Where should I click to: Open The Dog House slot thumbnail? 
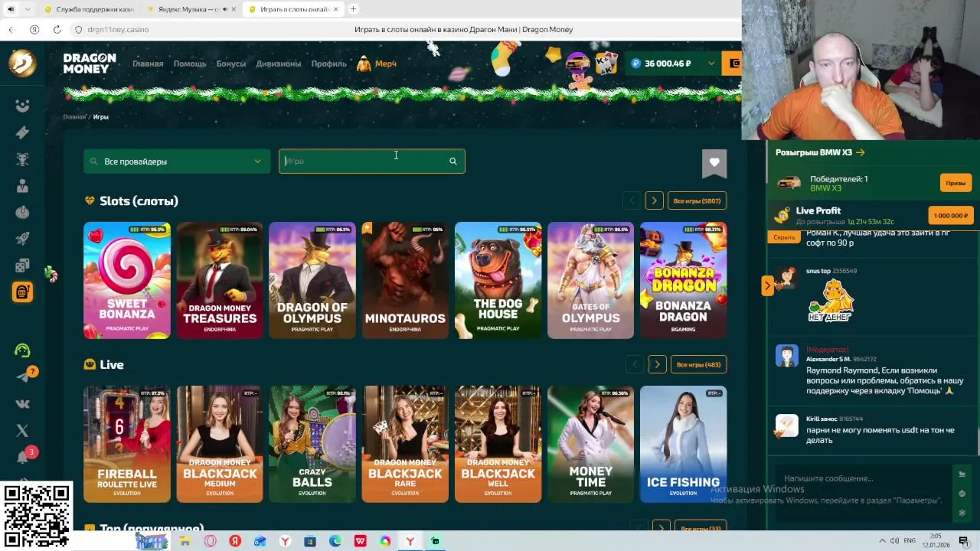point(498,280)
